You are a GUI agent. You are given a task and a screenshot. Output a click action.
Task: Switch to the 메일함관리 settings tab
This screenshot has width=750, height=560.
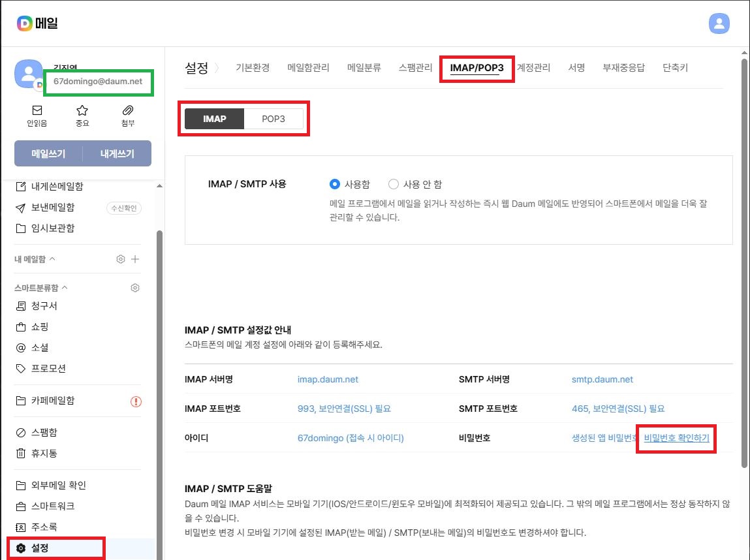click(x=309, y=68)
